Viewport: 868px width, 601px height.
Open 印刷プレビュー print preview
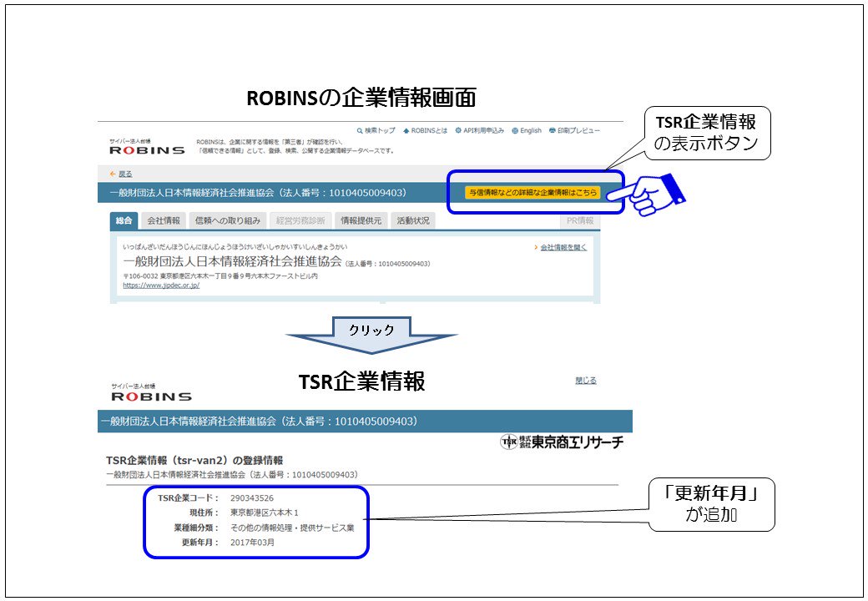tap(574, 130)
